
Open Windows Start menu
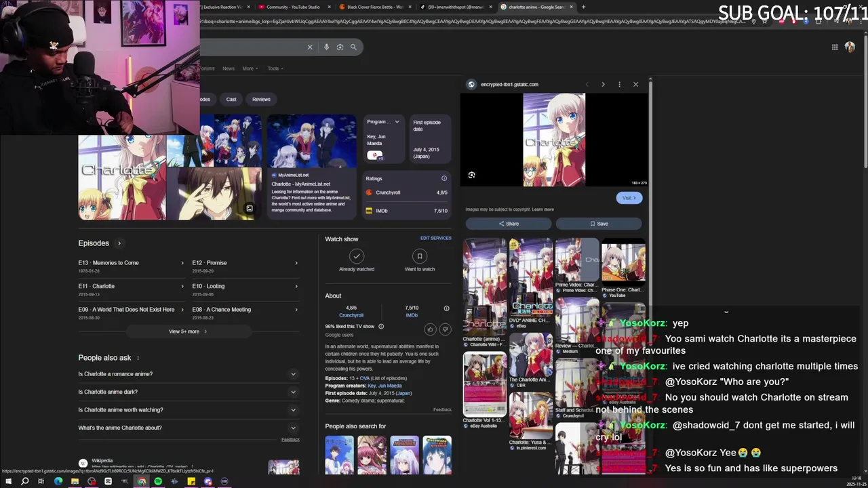click(x=7, y=481)
